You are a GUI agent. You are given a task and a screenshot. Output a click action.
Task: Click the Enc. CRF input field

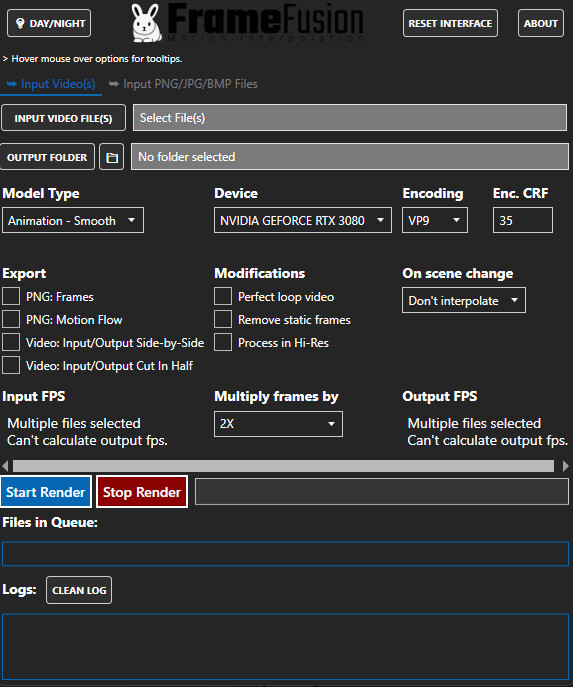tap(523, 220)
